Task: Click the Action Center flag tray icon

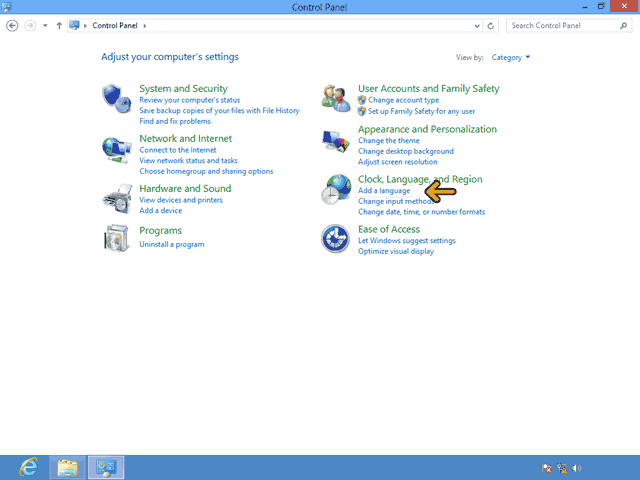Action: point(547,468)
